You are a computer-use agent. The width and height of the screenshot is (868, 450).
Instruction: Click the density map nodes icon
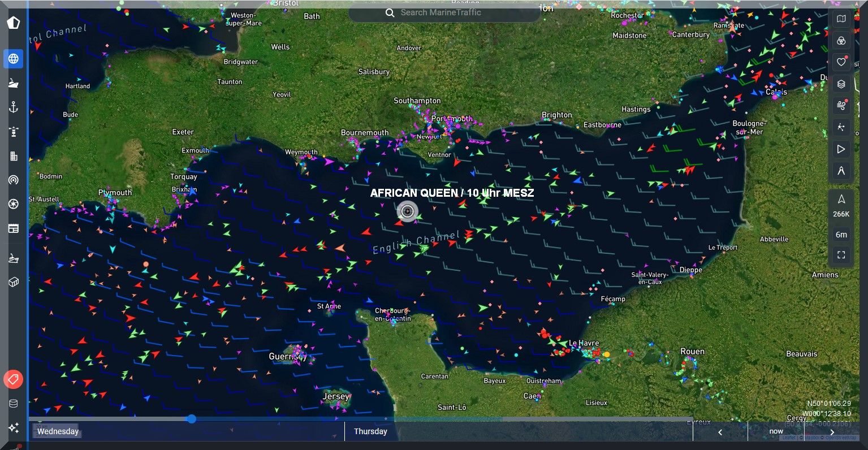841,127
